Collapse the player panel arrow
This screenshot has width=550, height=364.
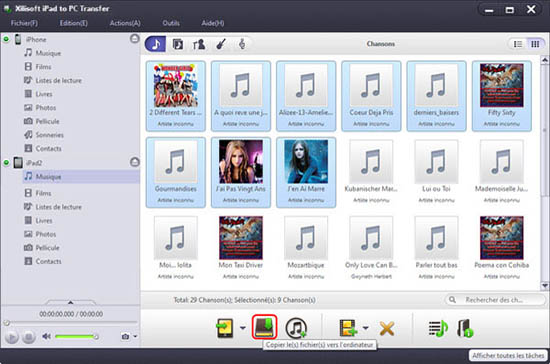[x=70, y=302]
